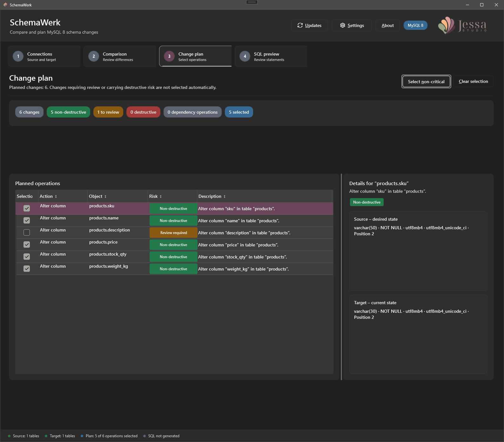Click step 4 SQL preview number badge

245,56
